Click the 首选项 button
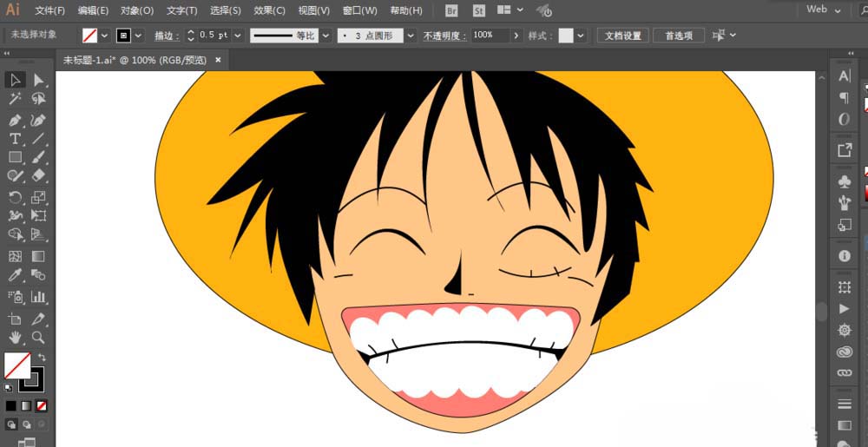Image resolution: width=868 pixels, height=447 pixels. click(x=679, y=36)
